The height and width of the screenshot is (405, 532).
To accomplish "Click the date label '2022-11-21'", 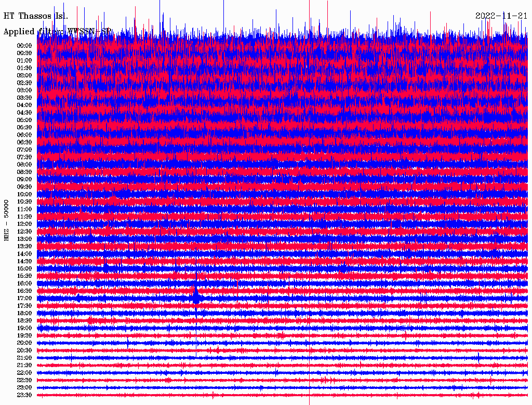I will (x=501, y=16).
